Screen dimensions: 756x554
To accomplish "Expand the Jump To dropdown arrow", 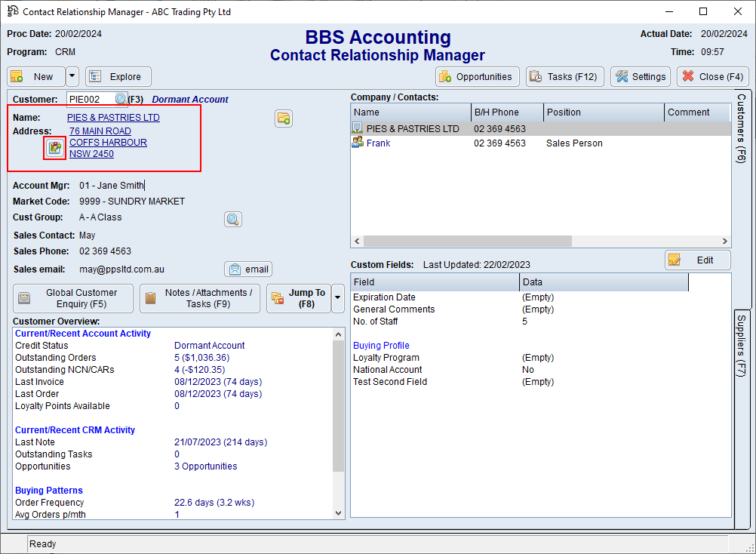I will tap(337, 299).
